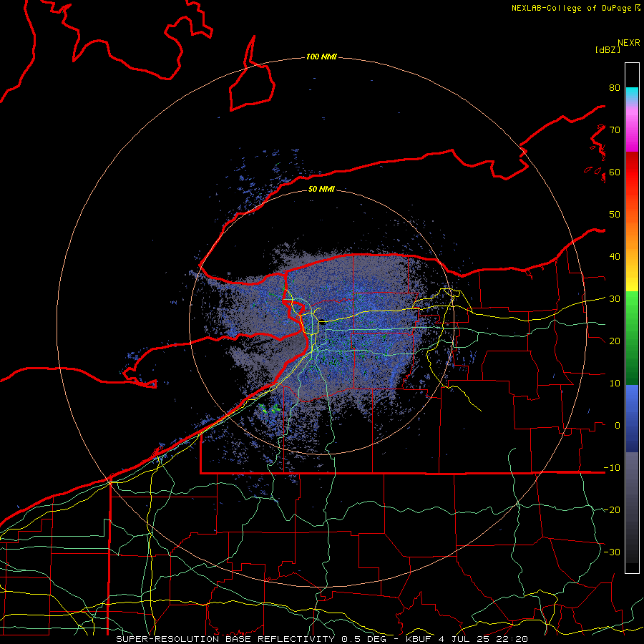Click the -20 dBZ scale value
Screen dimensions: 644x644
point(612,509)
